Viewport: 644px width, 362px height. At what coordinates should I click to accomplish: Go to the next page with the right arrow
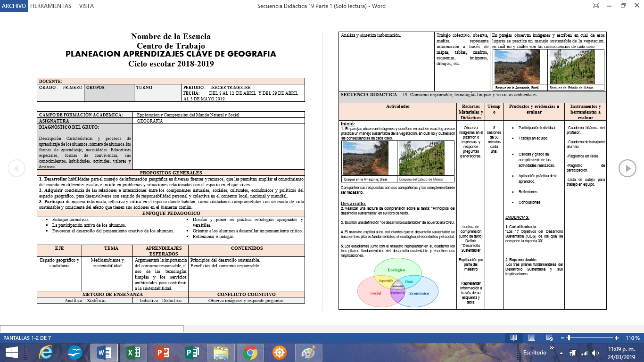click(x=627, y=168)
